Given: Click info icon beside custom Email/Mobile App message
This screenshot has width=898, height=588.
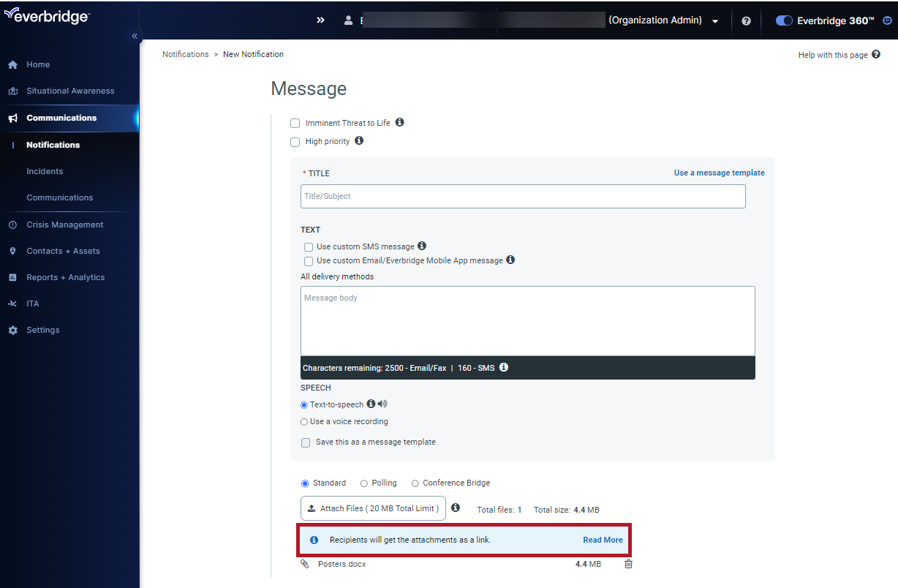Looking at the screenshot, I should (510, 260).
